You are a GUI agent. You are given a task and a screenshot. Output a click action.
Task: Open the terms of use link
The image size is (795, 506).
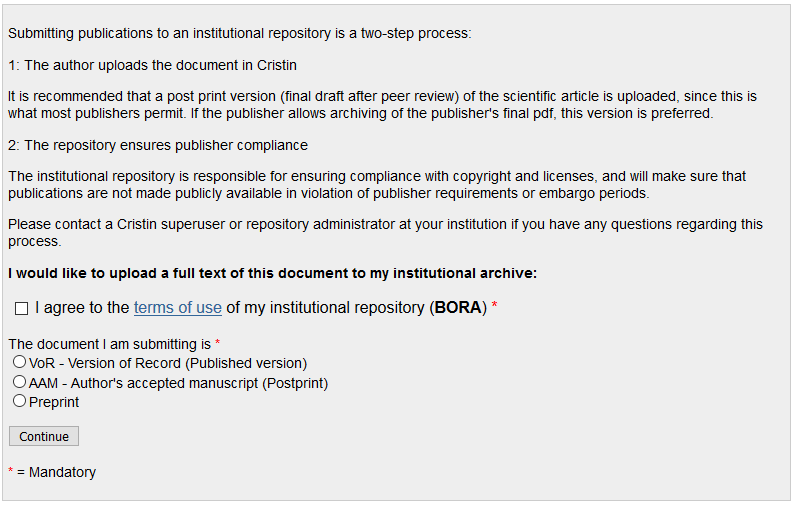[x=177, y=308]
